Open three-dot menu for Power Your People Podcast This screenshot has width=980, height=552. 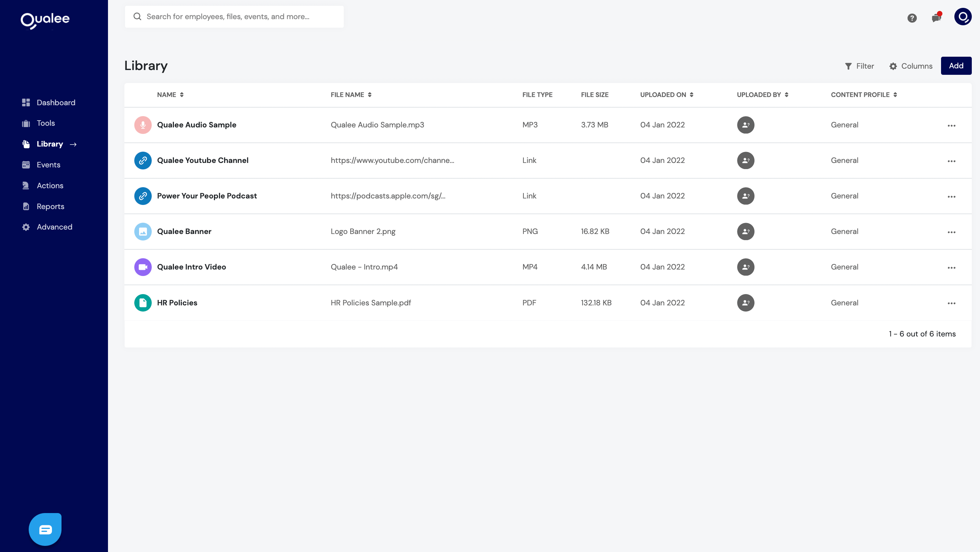951,197
